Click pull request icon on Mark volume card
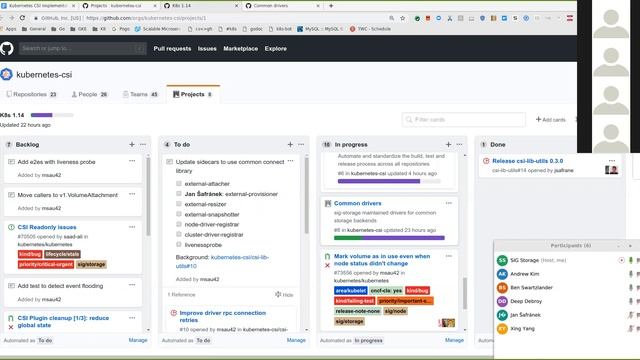Image resolution: width=640 pixels, height=360 pixels. click(x=327, y=257)
